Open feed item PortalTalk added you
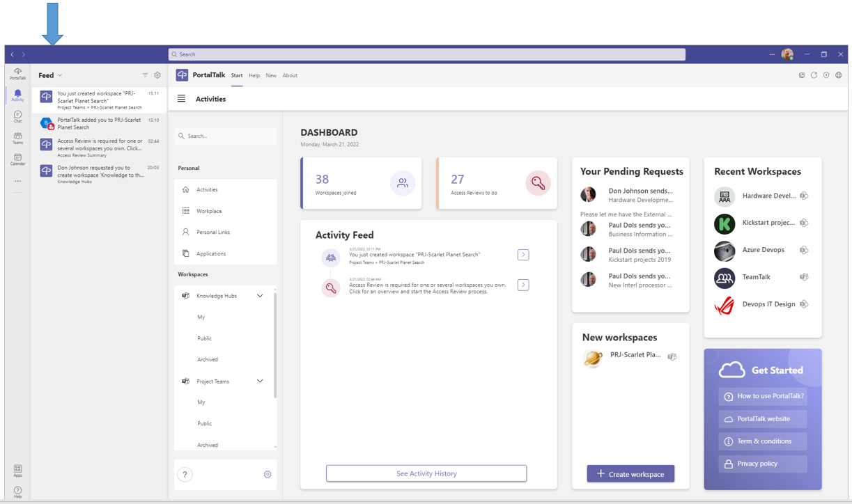852x504 pixels. (x=100, y=124)
